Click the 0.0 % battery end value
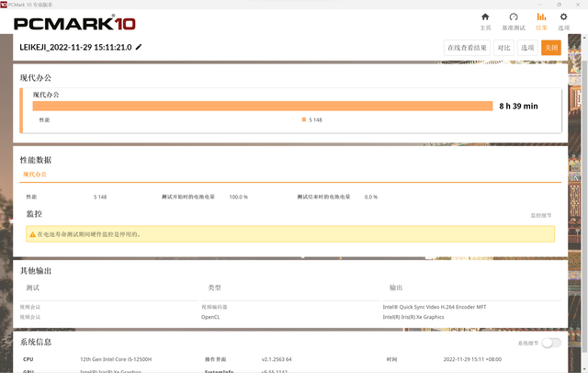 tap(371, 197)
